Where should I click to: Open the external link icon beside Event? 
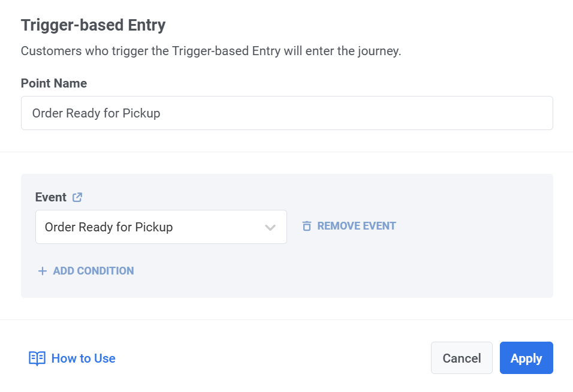pos(77,197)
